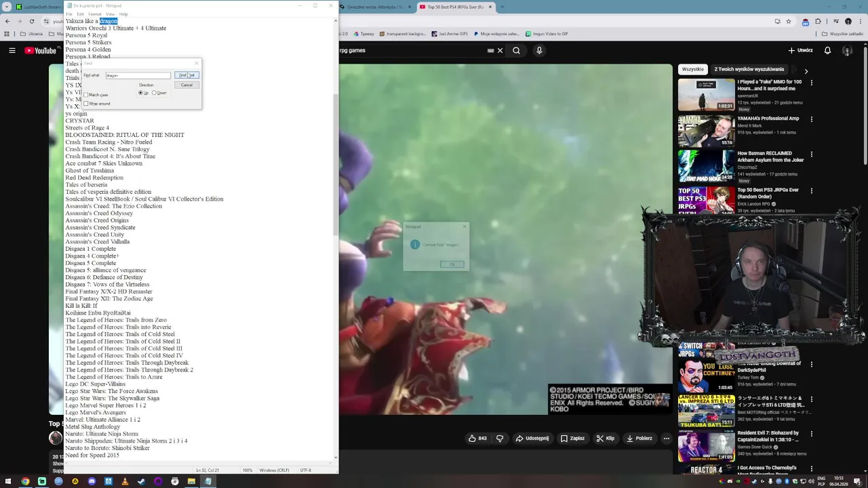868x488 pixels.
Task: Click Streets of Rage 4 line in Notepad
Action: pos(87,128)
